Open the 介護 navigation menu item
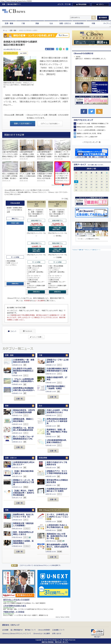The image size is (111, 644). [23, 23]
